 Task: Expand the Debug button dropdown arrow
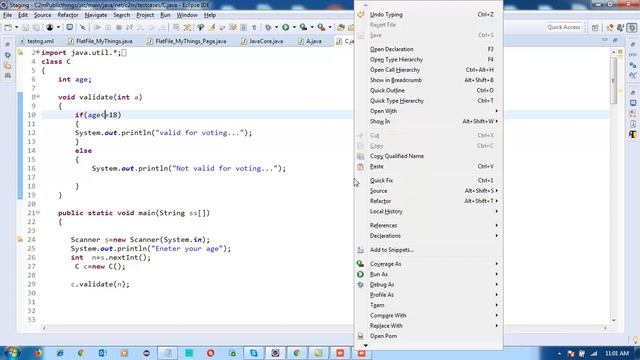tap(276, 27)
